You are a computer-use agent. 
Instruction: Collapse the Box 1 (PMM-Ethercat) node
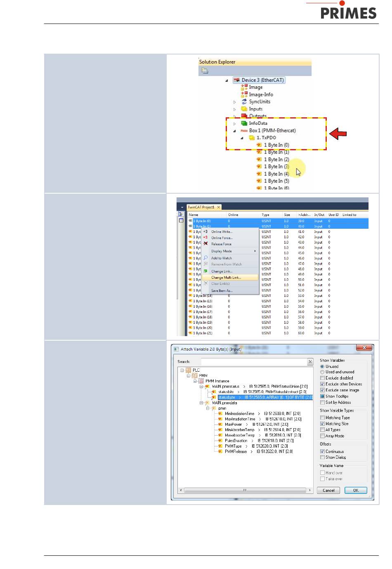click(234, 131)
